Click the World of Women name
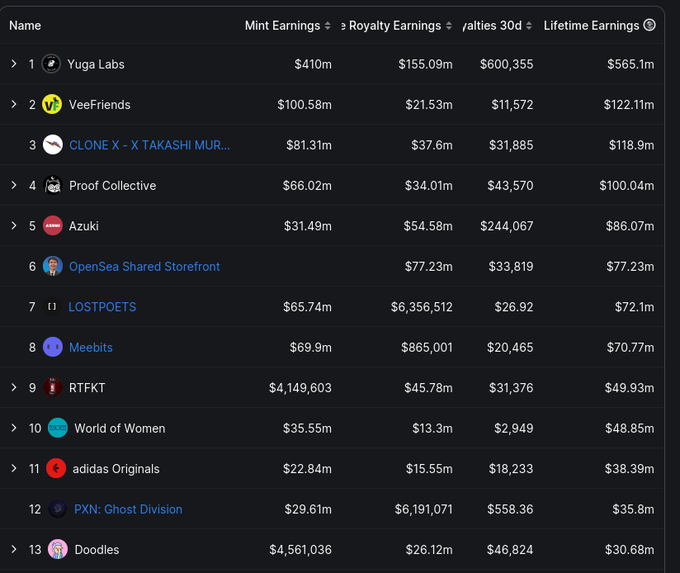This screenshot has height=573, width=680. click(x=120, y=429)
